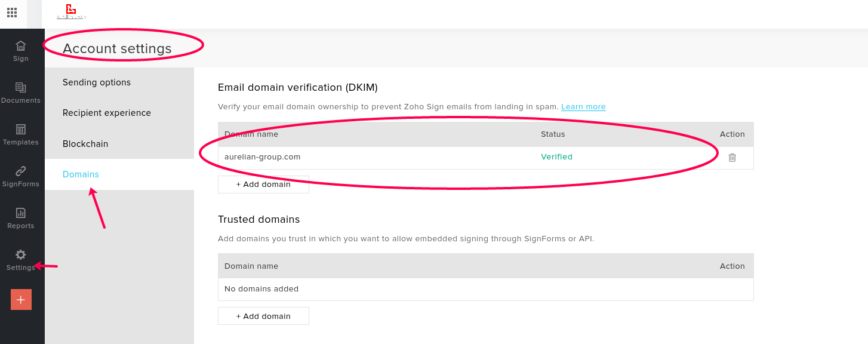Click the Verified status text

(556, 157)
